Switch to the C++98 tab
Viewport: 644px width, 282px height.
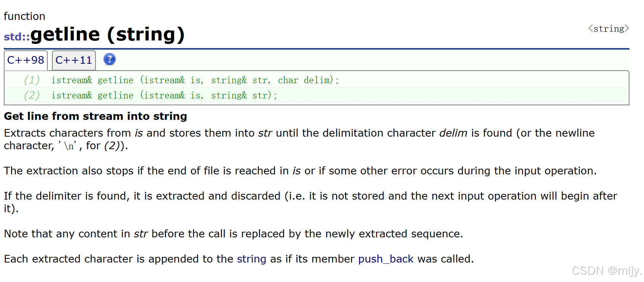click(x=26, y=60)
